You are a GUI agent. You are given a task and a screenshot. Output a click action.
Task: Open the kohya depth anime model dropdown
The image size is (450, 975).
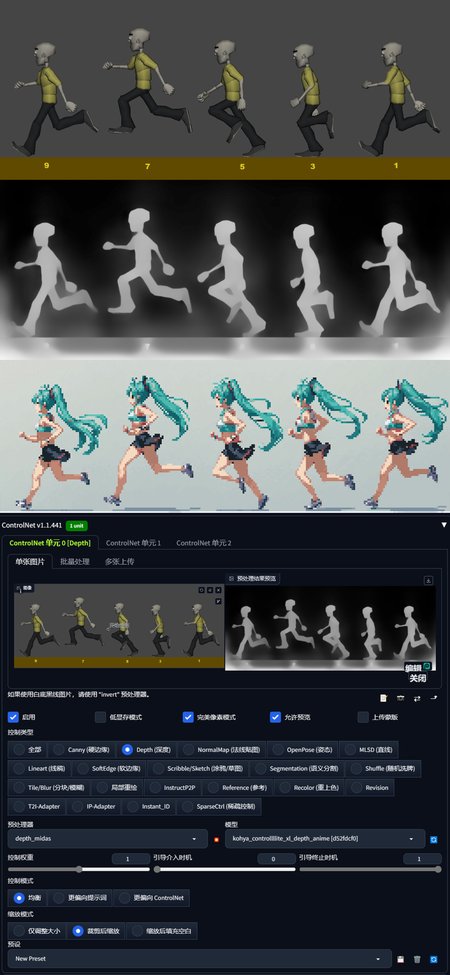click(x=324, y=838)
